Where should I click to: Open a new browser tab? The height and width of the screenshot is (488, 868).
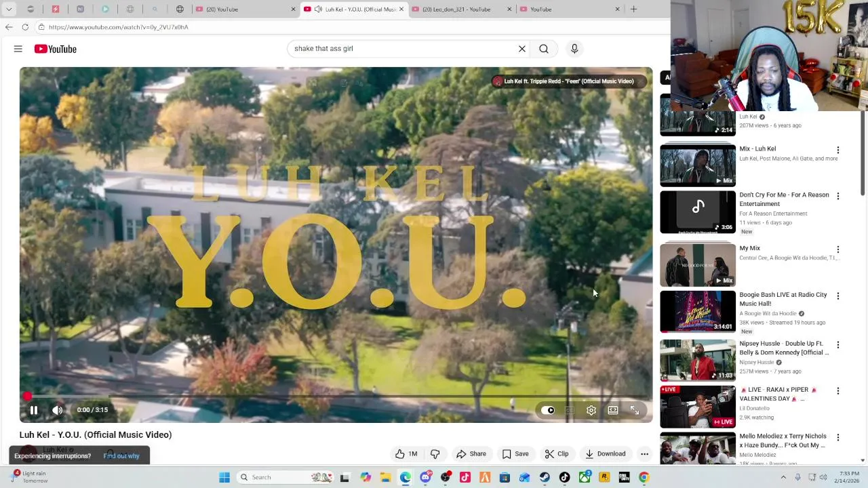(633, 9)
